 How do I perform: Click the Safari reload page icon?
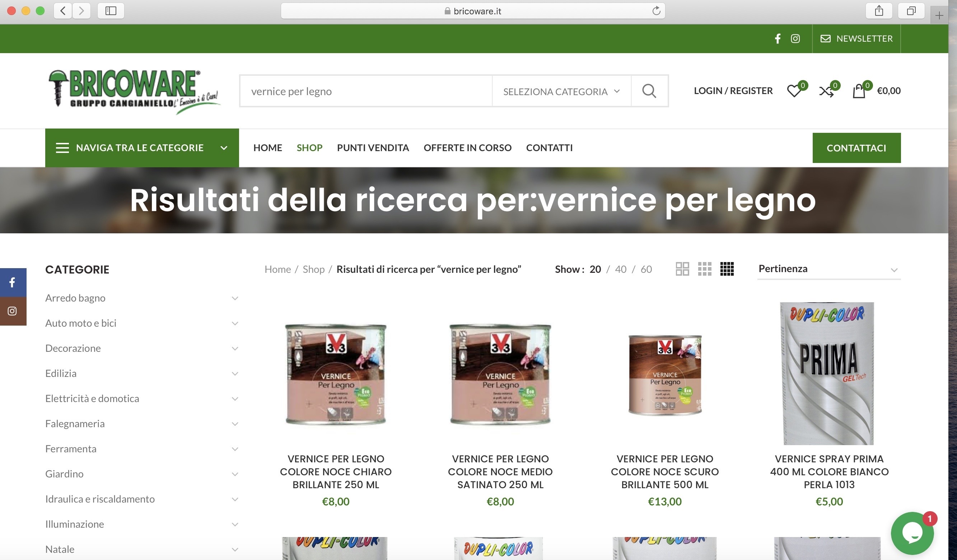[656, 11]
